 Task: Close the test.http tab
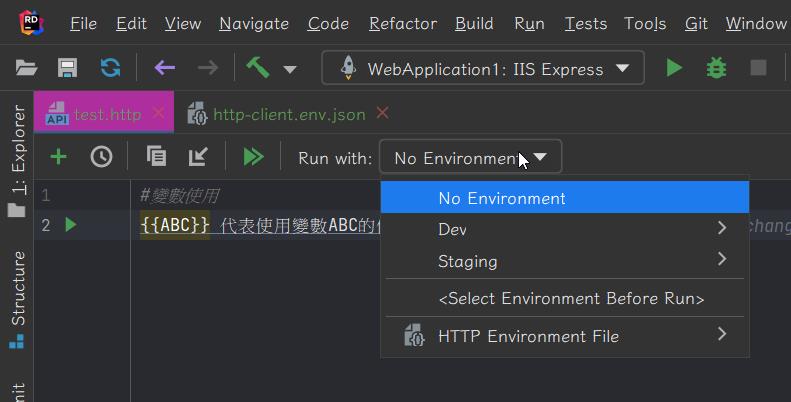158,113
